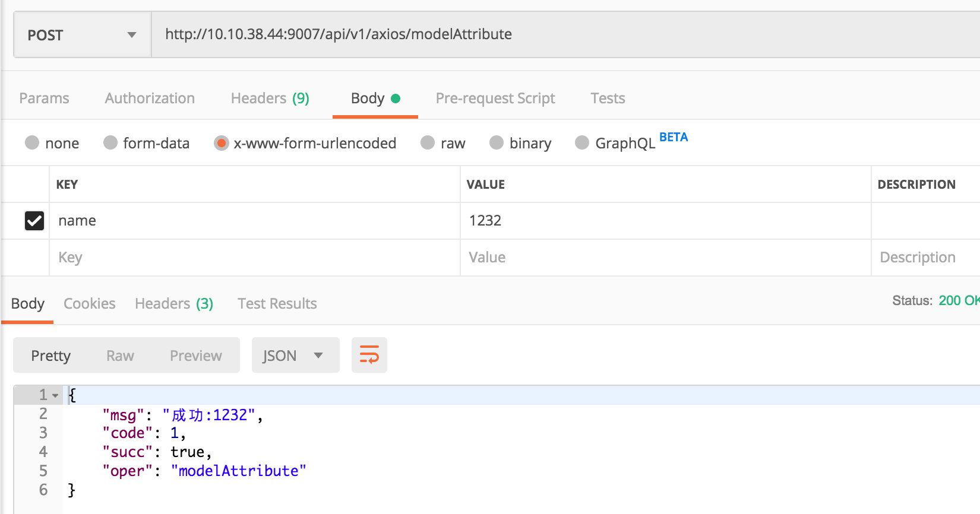Switch response view to Pretty
980x514 pixels.
(50, 356)
